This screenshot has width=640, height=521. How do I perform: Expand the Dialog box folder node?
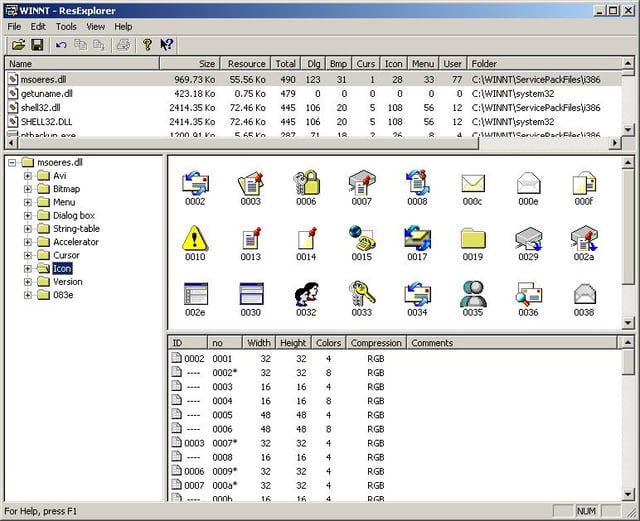(27, 216)
